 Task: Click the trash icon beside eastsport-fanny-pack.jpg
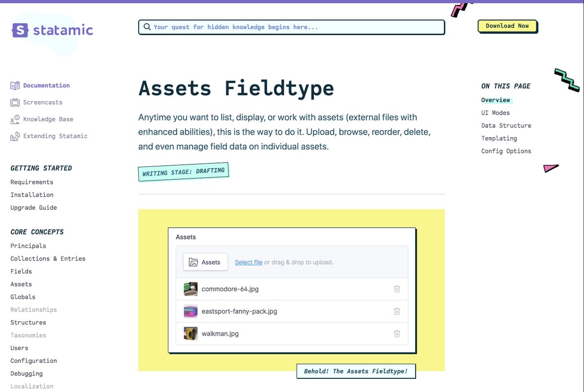tap(397, 311)
